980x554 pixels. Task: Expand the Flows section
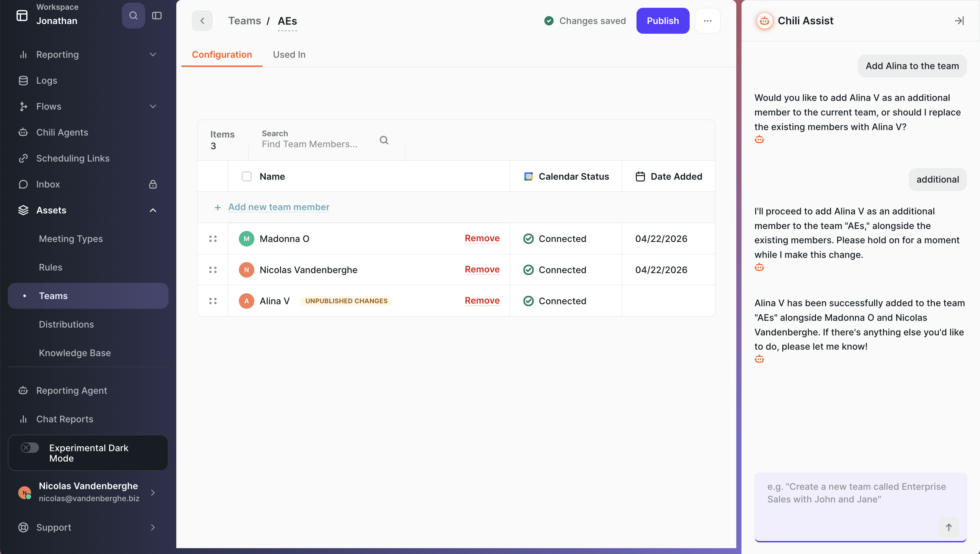click(x=153, y=106)
